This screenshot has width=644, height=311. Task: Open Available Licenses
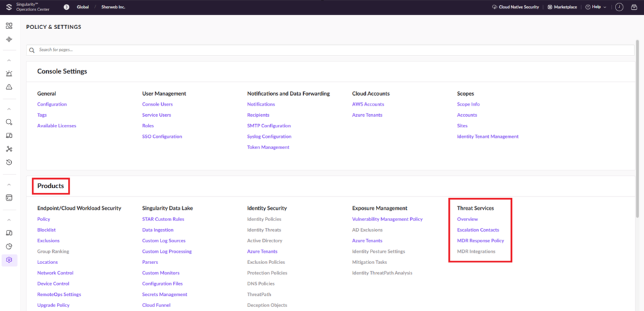point(57,125)
